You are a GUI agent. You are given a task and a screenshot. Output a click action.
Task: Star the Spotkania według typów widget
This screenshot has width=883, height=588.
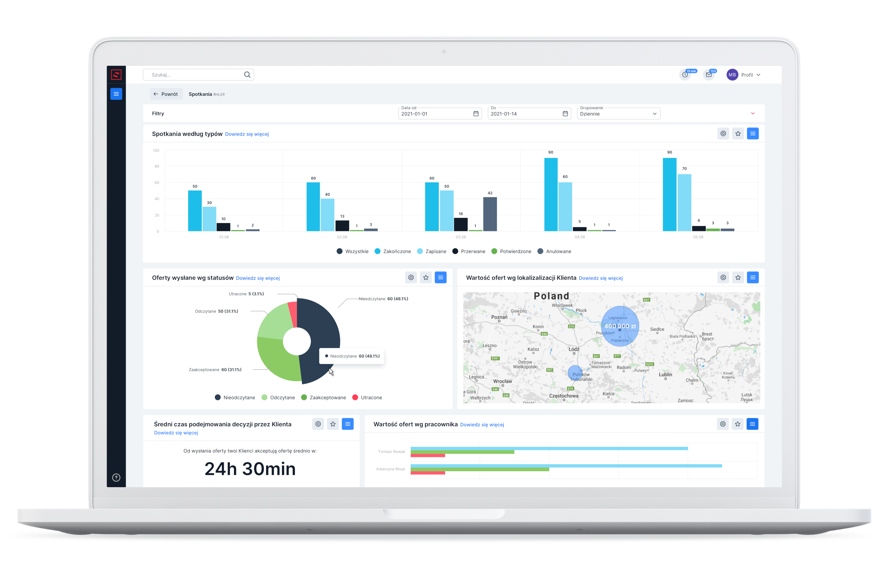tap(738, 133)
